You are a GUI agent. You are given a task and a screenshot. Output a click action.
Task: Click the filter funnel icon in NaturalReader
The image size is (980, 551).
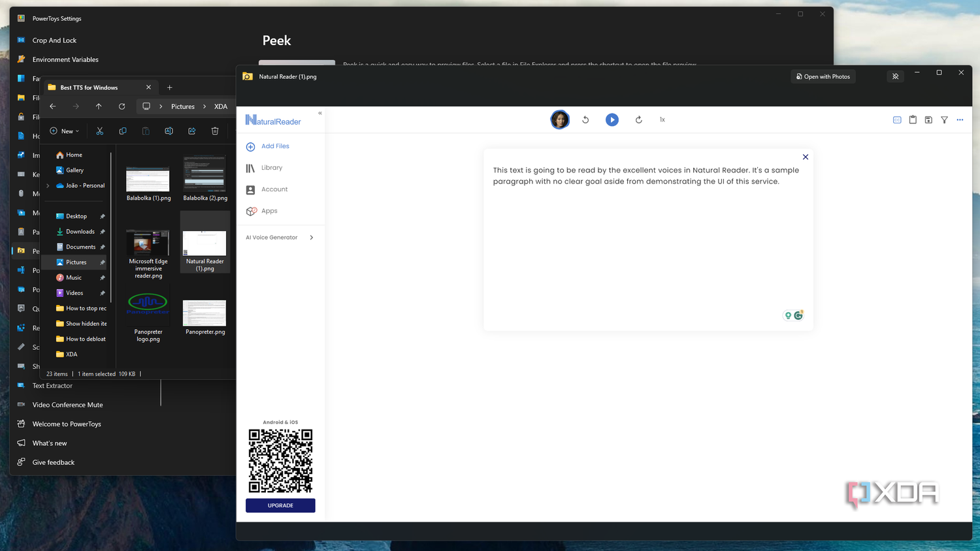[944, 119]
